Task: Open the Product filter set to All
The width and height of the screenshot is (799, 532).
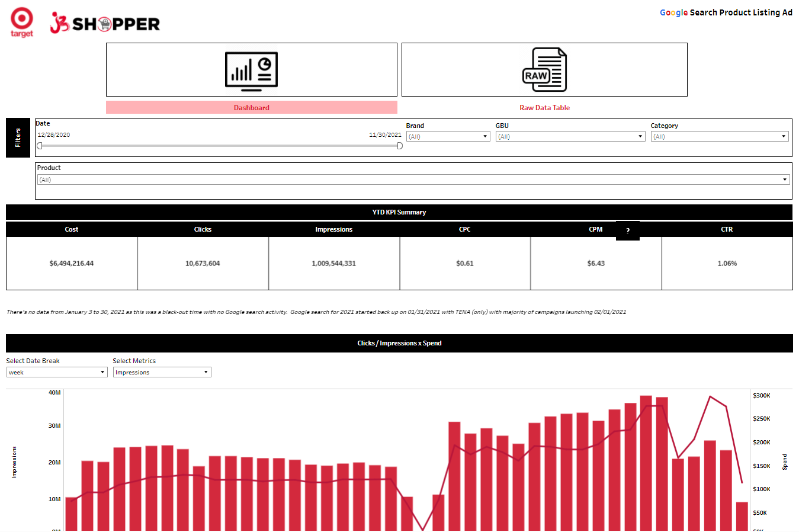Action: (x=785, y=180)
